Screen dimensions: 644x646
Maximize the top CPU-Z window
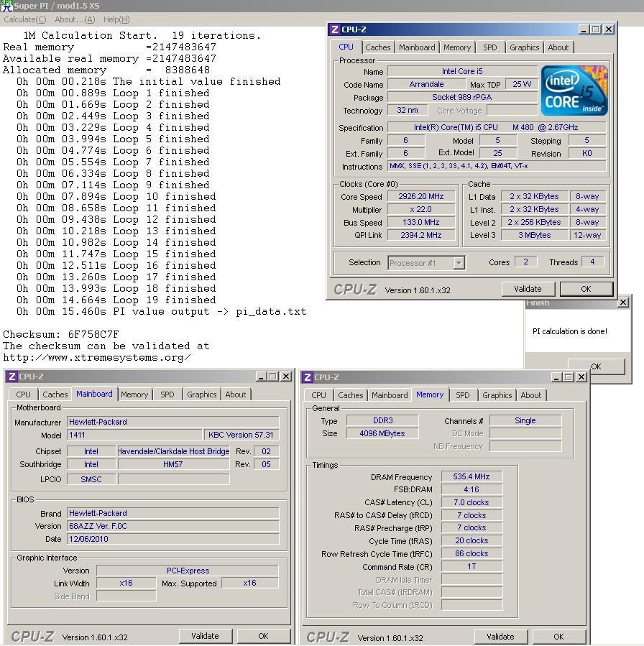(x=595, y=29)
